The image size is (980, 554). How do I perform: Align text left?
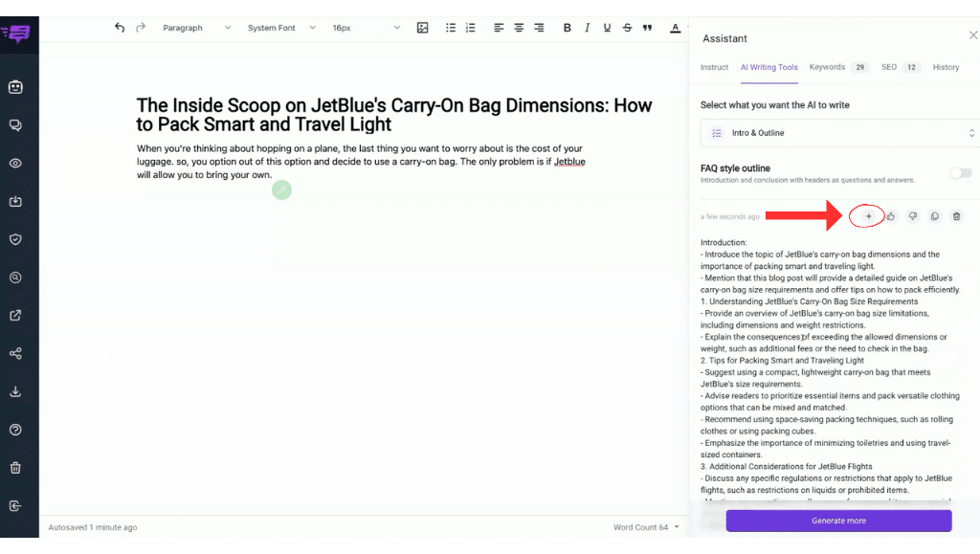pos(499,28)
